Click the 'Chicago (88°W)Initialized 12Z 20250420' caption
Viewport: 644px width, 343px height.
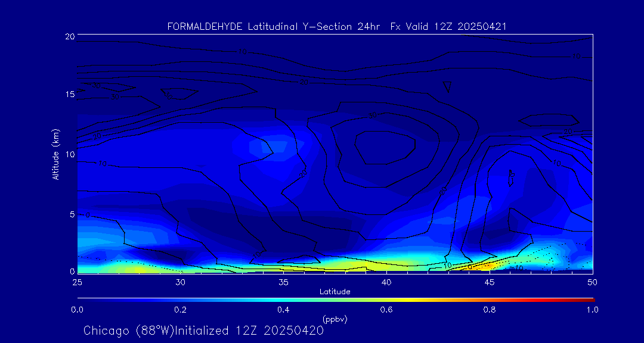(x=203, y=330)
